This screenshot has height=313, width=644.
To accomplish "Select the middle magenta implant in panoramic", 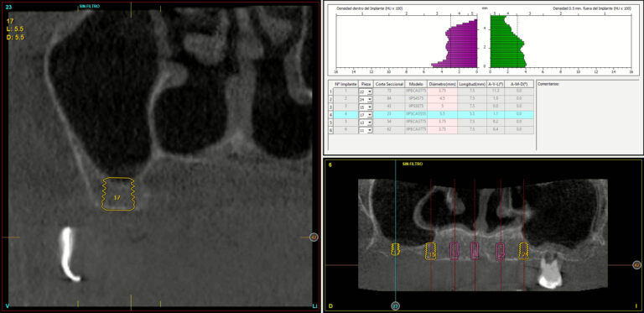I will click(x=475, y=251).
